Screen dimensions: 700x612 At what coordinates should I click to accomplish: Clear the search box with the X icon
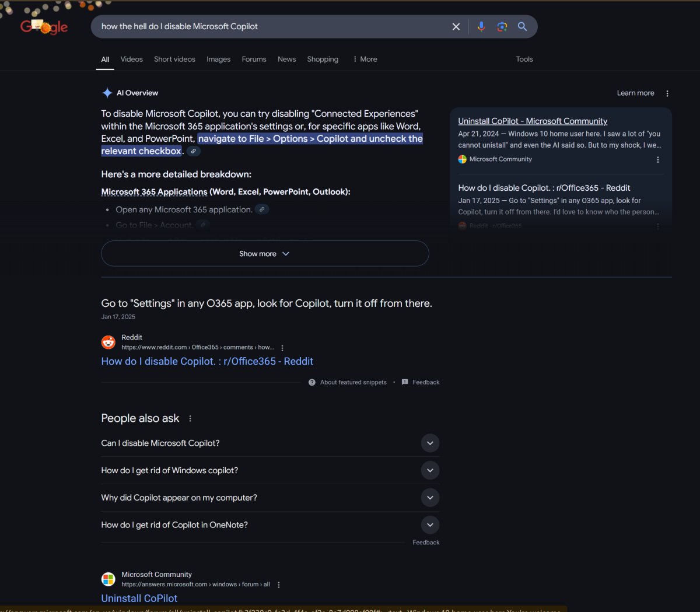[456, 27]
